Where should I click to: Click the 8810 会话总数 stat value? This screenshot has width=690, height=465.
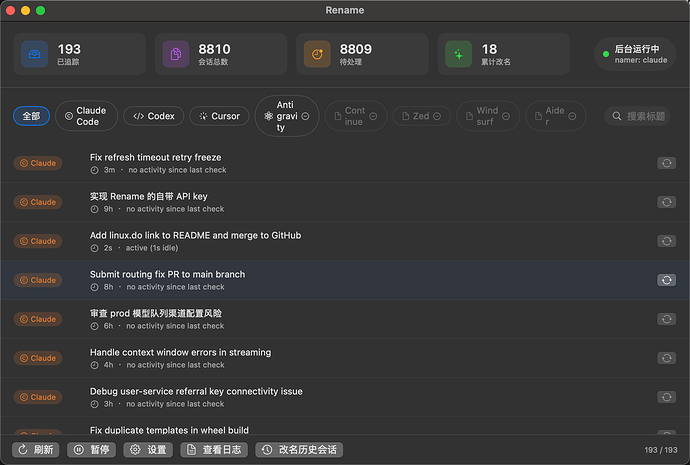pyautogui.click(x=214, y=49)
